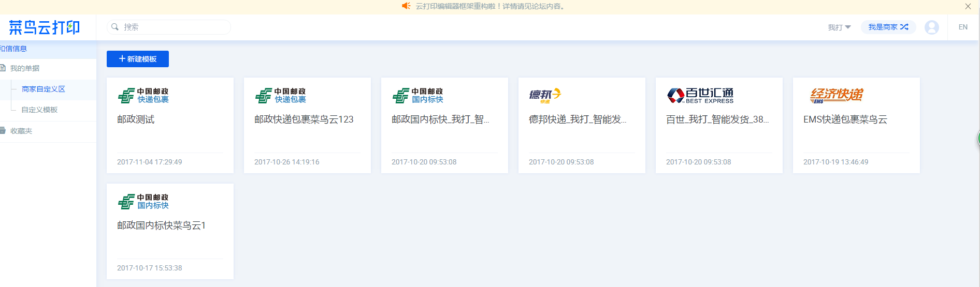Open the user avatar profile icon

[932, 27]
